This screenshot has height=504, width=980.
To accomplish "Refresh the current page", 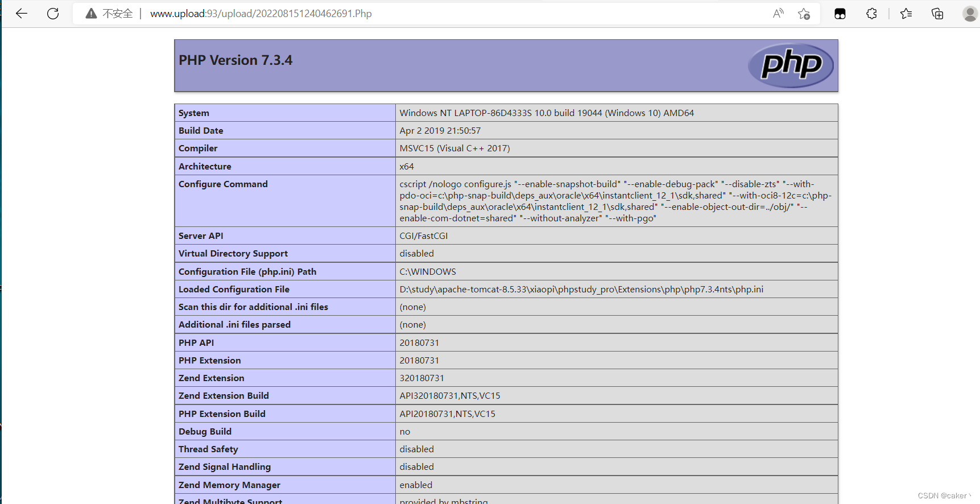I will coord(53,14).
